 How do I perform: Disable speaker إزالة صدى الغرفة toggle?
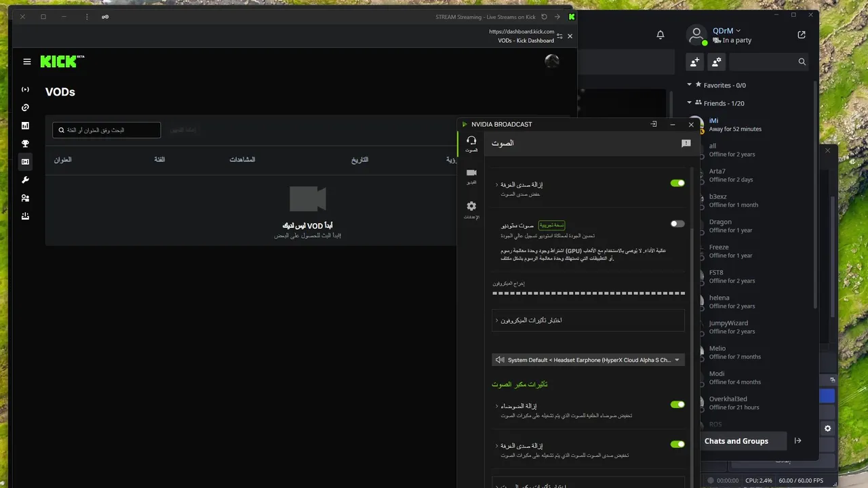tap(677, 444)
